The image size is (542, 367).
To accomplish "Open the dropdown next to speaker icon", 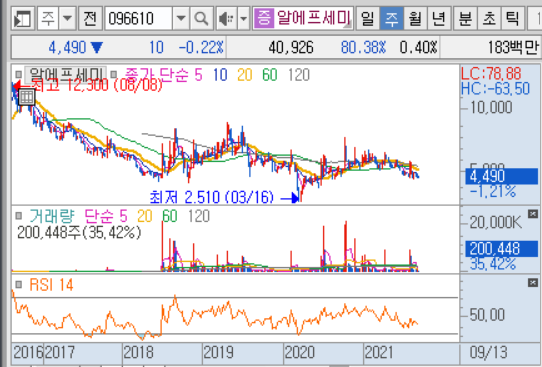I will pos(244,18).
